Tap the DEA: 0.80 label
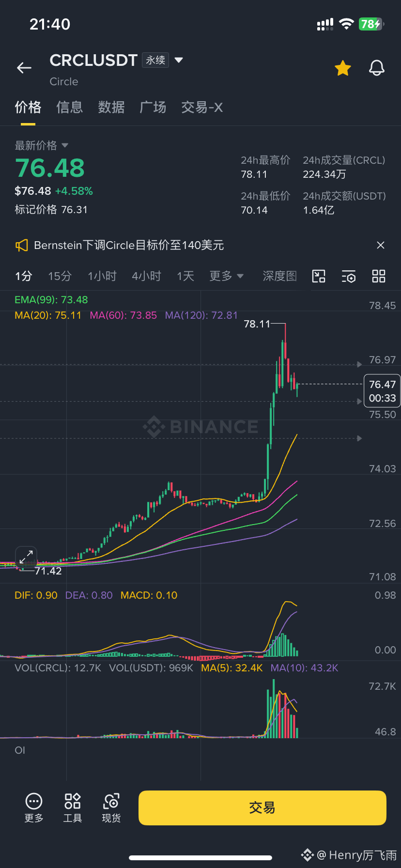The width and height of the screenshot is (401, 868). point(89,595)
